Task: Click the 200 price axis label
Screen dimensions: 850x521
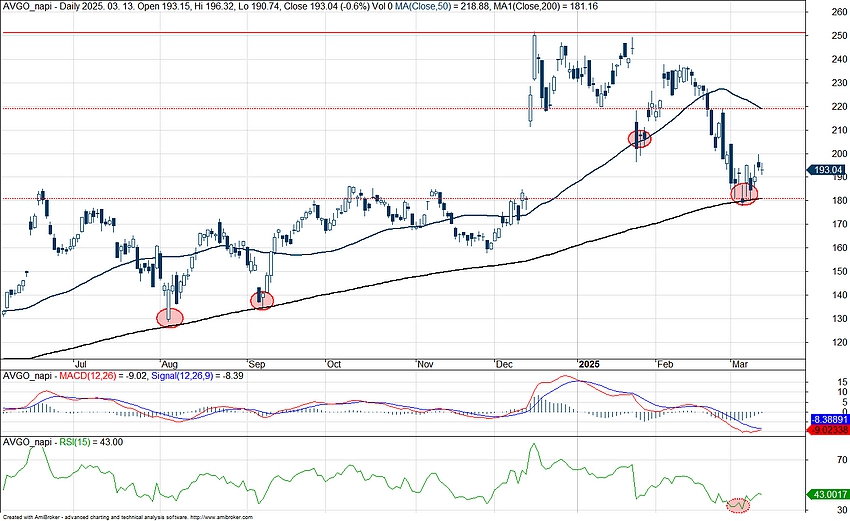Action: [839, 154]
